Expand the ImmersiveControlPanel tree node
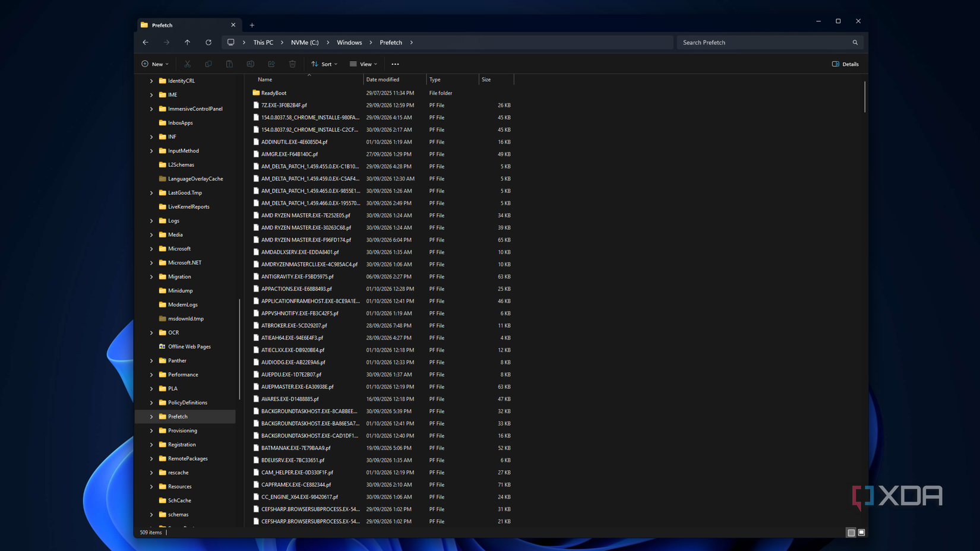Viewport: 980px width, 551px height. (x=151, y=109)
